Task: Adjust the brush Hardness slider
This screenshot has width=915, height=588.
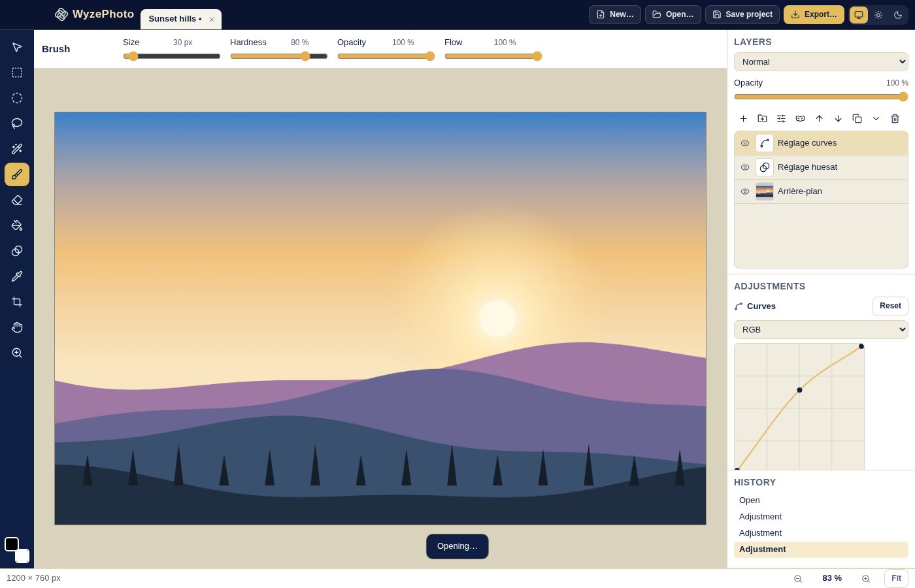Action: (x=279, y=56)
